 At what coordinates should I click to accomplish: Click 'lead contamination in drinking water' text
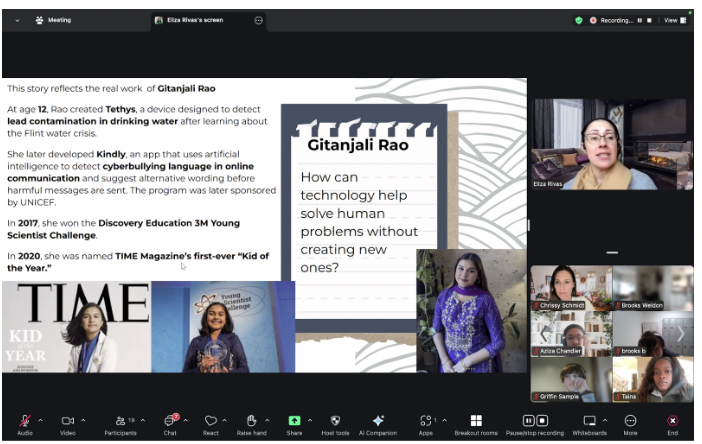point(92,121)
